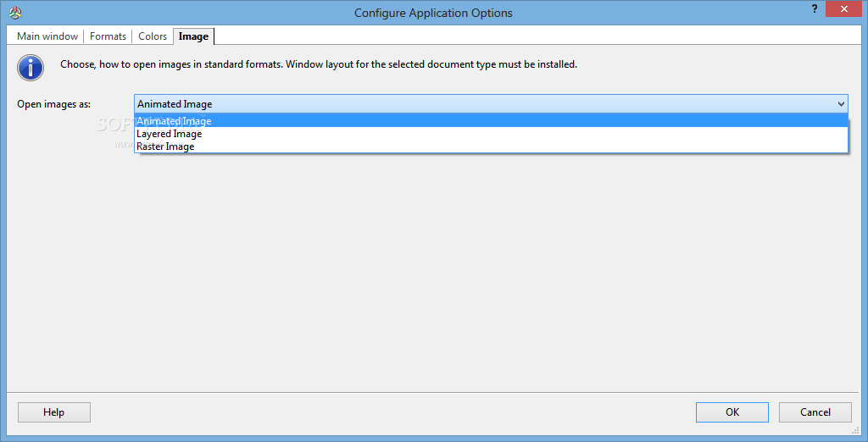The image size is (868, 442).
Task: Click the window resize grip in the corner
Action: click(x=854, y=429)
